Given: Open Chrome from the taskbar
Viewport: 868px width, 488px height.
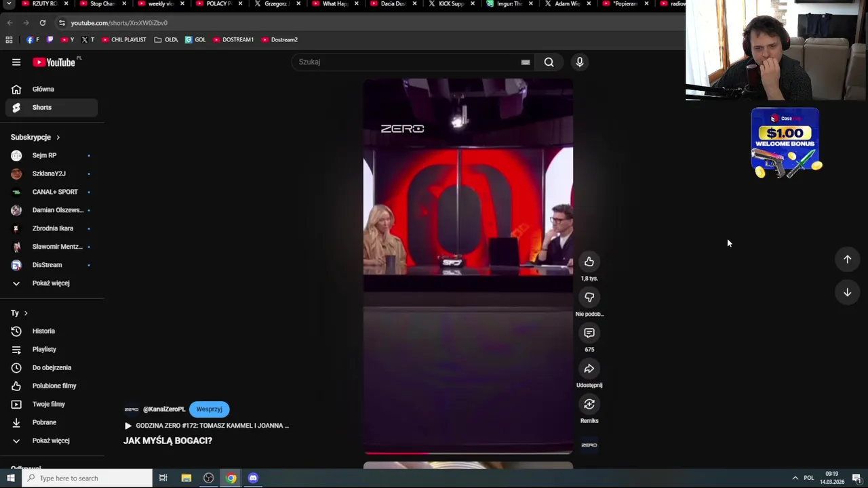Looking at the screenshot, I should (x=231, y=478).
